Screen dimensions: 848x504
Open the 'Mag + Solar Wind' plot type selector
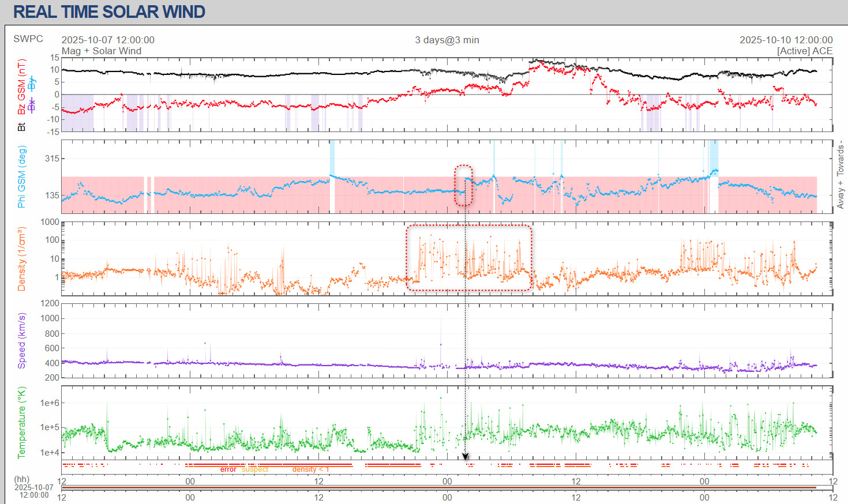tap(102, 51)
